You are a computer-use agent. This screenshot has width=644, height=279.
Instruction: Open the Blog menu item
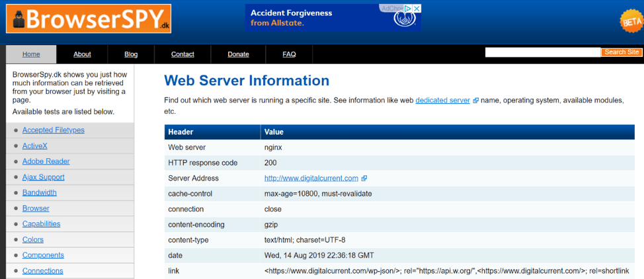click(x=131, y=54)
